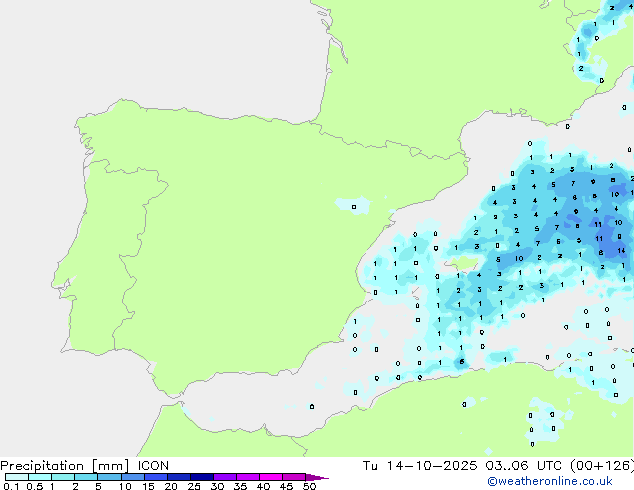Image resolution: width=634 pixels, height=490 pixels.
Task: Click the 'ICON' model name label
Action: coord(153,466)
